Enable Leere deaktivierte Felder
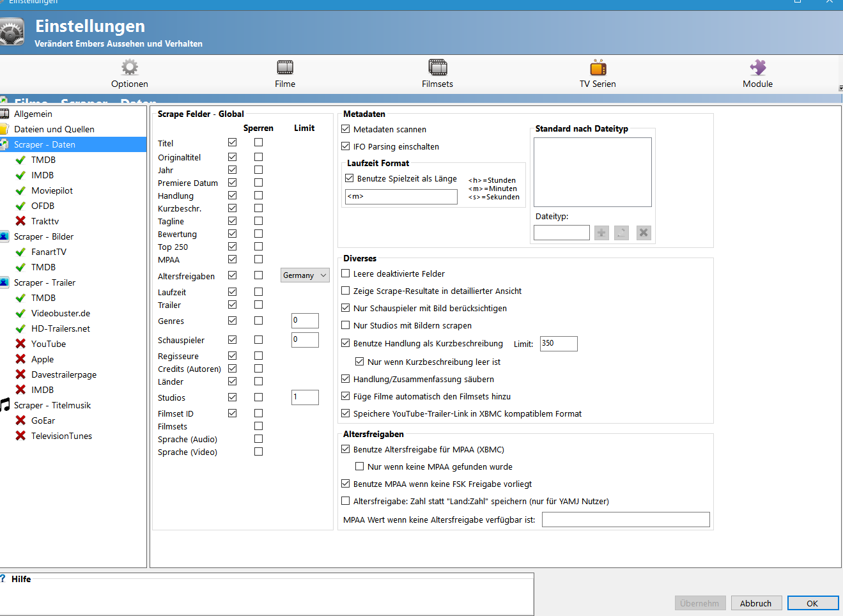 pyautogui.click(x=346, y=273)
